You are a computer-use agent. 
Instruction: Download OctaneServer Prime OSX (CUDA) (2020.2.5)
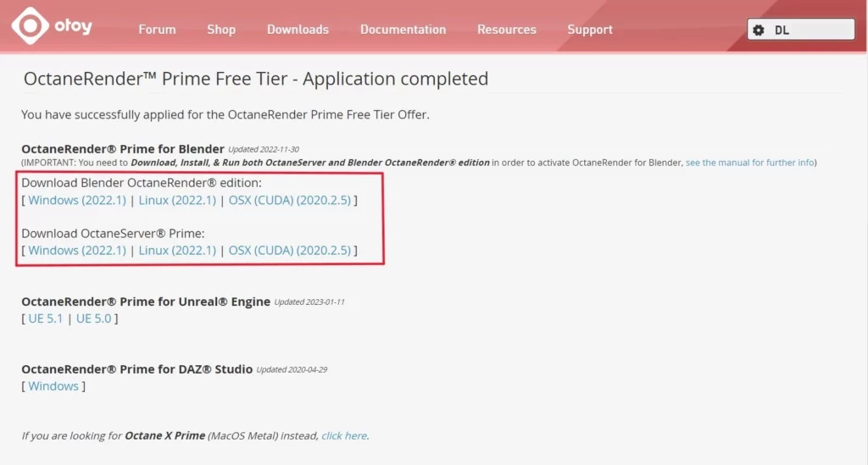coord(290,251)
